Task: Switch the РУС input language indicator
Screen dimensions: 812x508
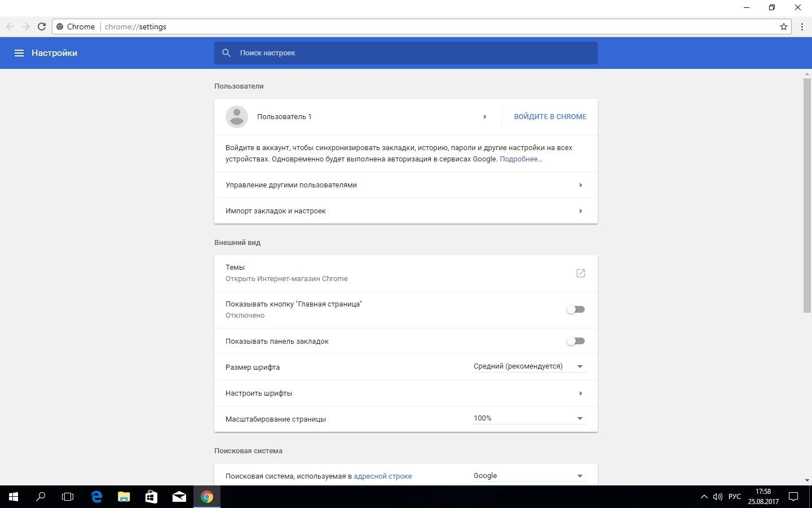Action: point(734,497)
